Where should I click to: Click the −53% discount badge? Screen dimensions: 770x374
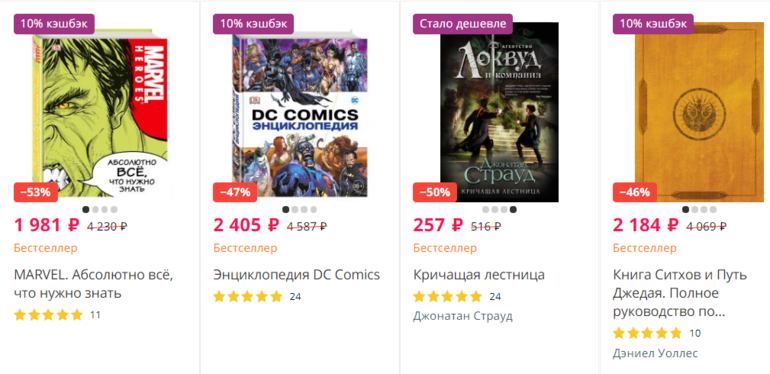pos(36,192)
